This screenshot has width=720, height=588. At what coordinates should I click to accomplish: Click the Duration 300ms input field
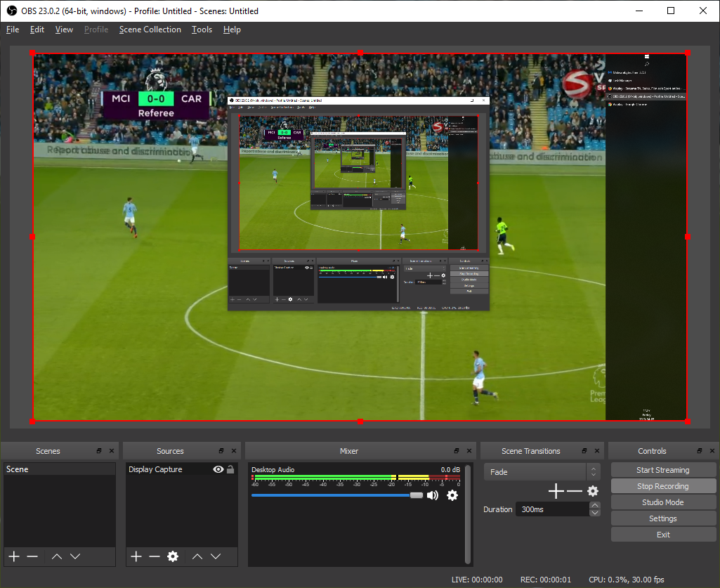click(552, 509)
